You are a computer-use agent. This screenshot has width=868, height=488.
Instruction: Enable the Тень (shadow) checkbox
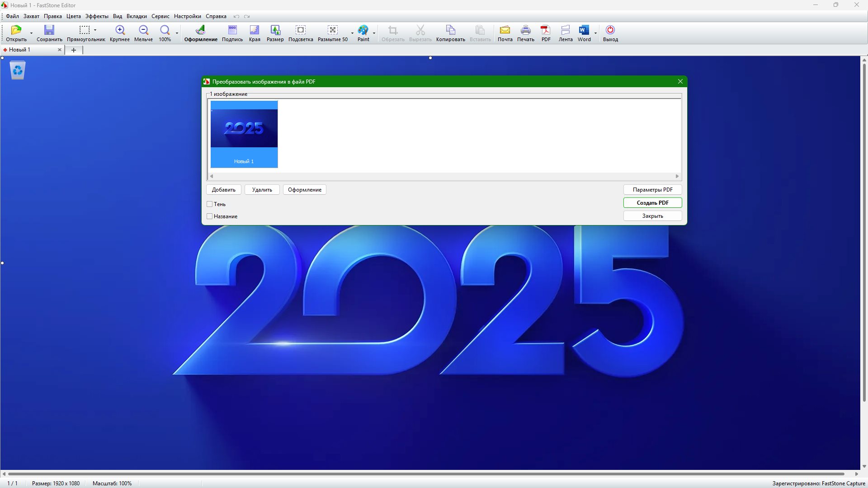(210, 204)
